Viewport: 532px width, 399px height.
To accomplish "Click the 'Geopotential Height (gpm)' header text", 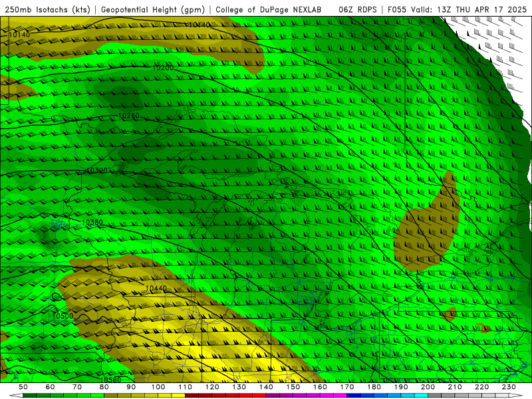I will pos(153,10).
